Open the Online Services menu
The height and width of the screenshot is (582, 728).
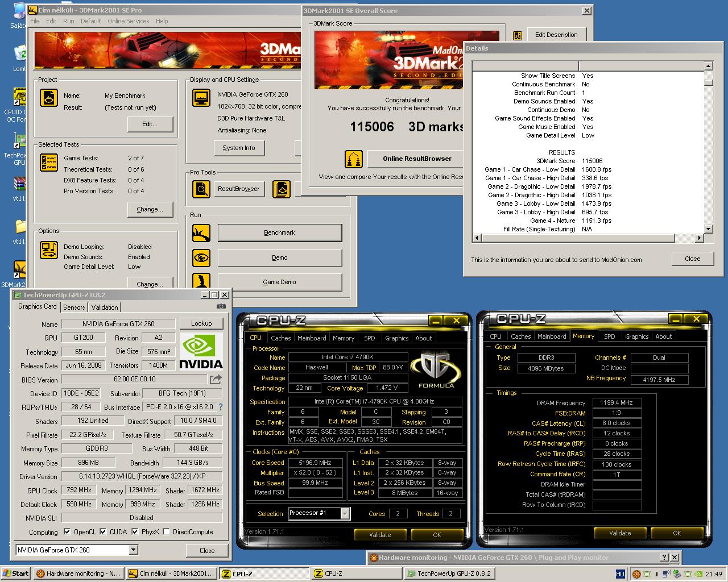point(129,21)
